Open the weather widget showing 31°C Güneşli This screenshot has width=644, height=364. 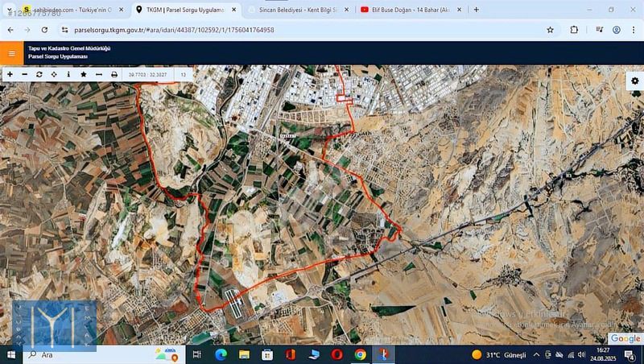pyautogui.click(x=499, y=354)
